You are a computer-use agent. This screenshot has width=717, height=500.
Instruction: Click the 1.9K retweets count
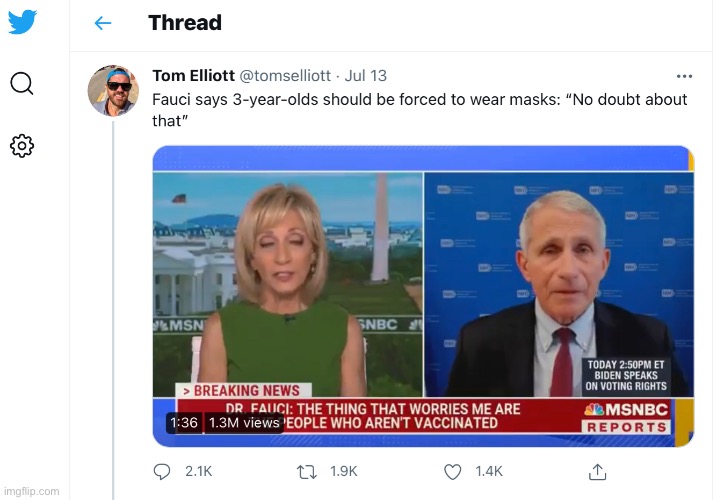(x=344, y=471)
